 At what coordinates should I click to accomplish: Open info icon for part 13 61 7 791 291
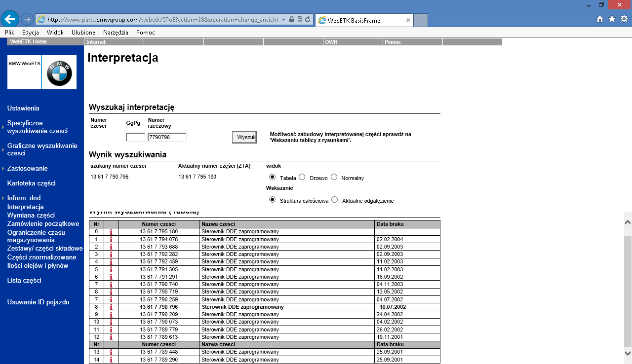(x=111, y=277)
